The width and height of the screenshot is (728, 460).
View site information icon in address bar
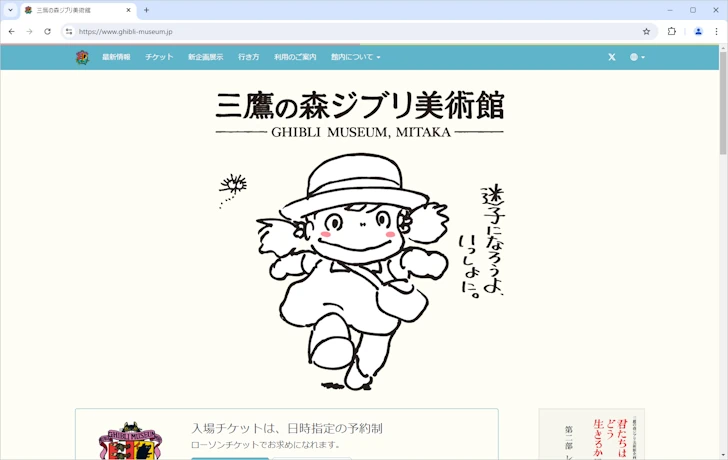69,32
